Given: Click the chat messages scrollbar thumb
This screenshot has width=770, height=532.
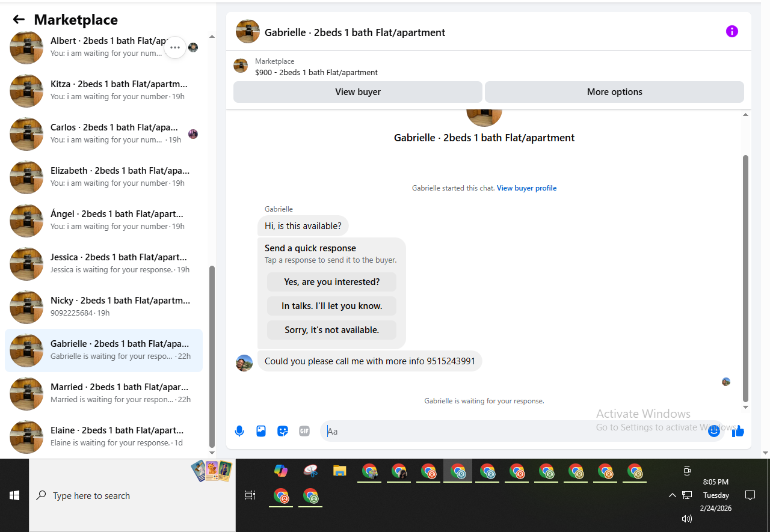Looking at the screenshot, I should tap(746, 278).
